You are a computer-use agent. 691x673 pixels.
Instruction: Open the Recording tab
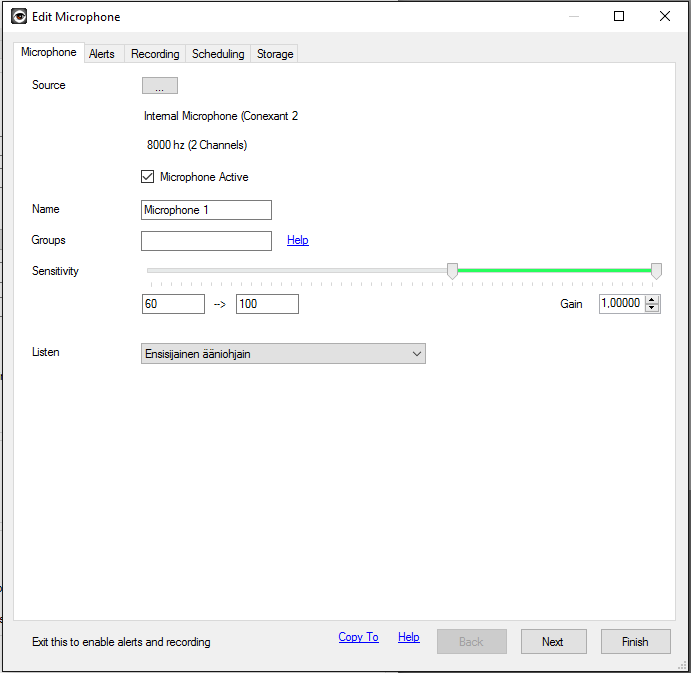[155, 54]
